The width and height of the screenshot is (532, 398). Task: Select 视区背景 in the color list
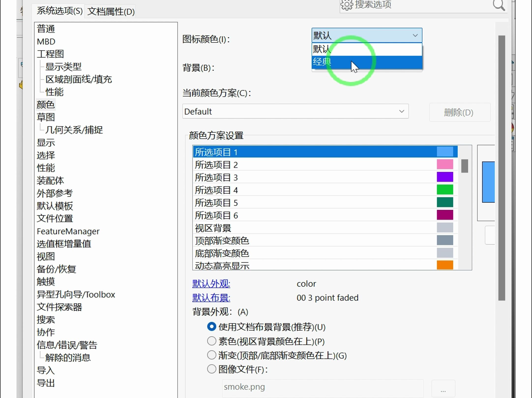click(x=325, y=228)
